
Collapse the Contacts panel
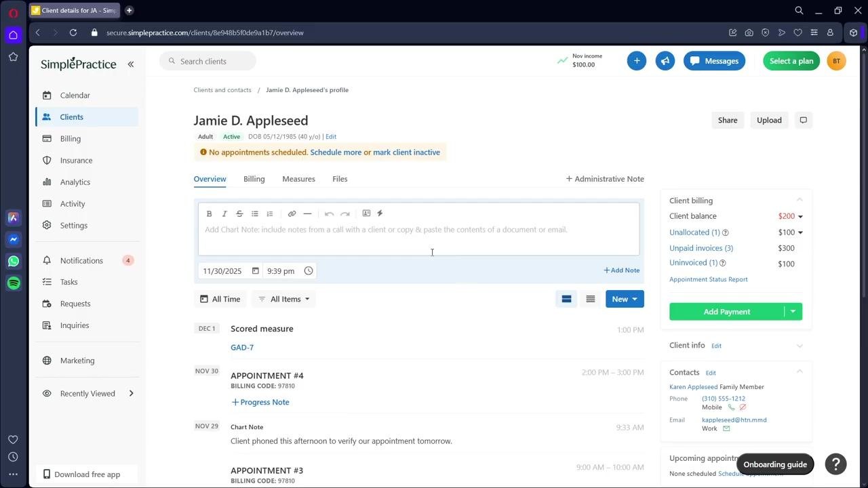click(x=800, y=371)
